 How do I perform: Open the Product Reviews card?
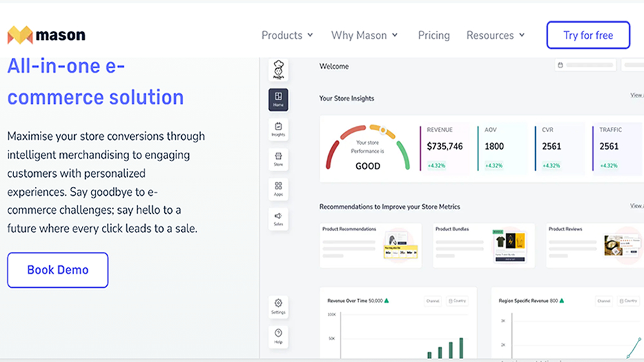point(595,245)
